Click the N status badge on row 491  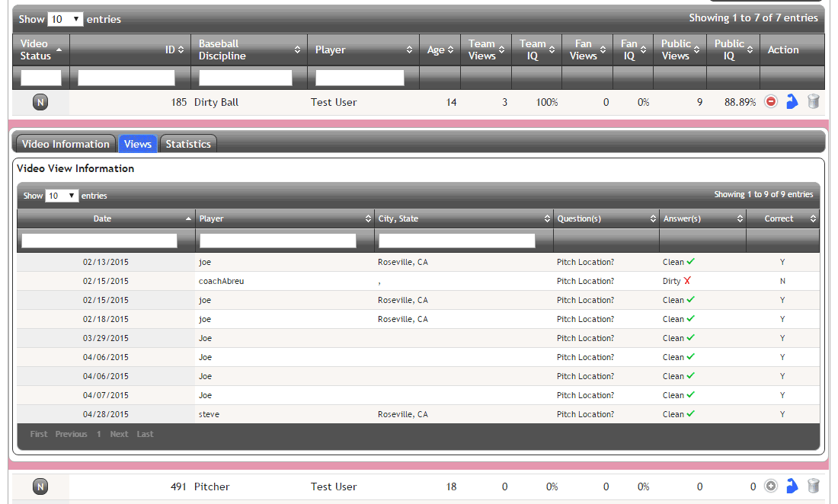coord(40,486)
